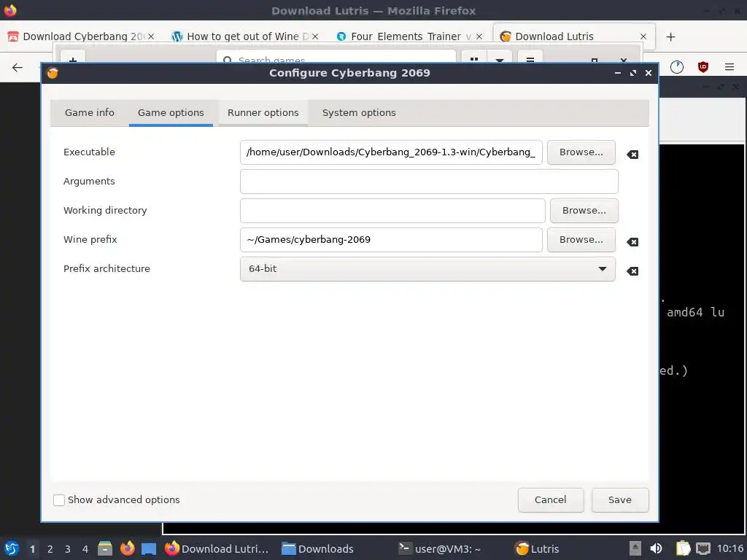747x560 pixels.
Task: Launch the file manager from the taskbar drawer icon
Action: click(105, 548)
